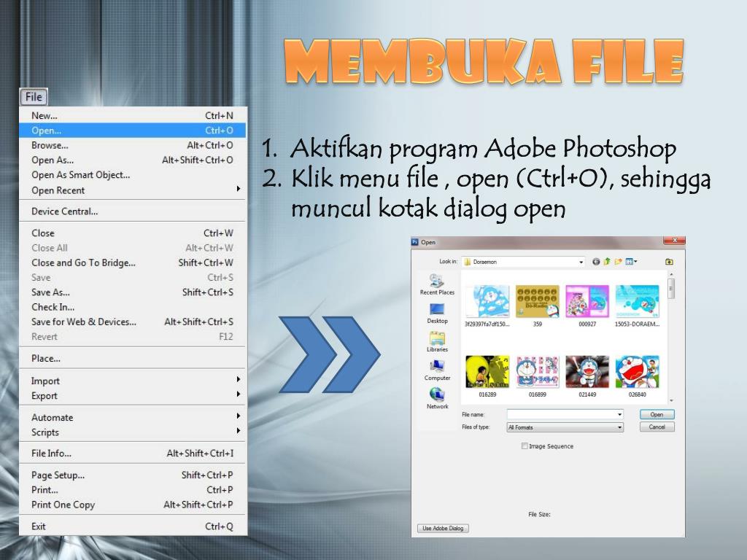This screenshot has width=747, height=560.
Task: Click the Photoshop icon in Open title bar
Action: click(x=414, y=242)
